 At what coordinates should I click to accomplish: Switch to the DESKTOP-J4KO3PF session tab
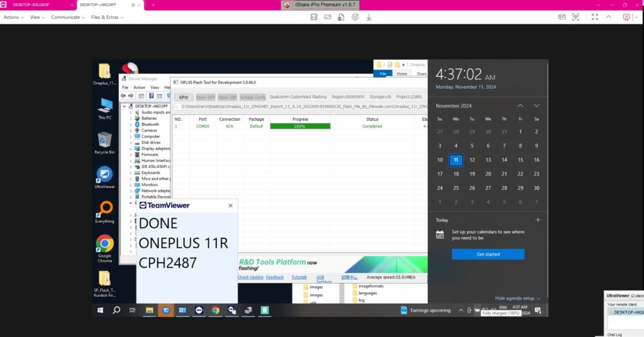[97, 5]
